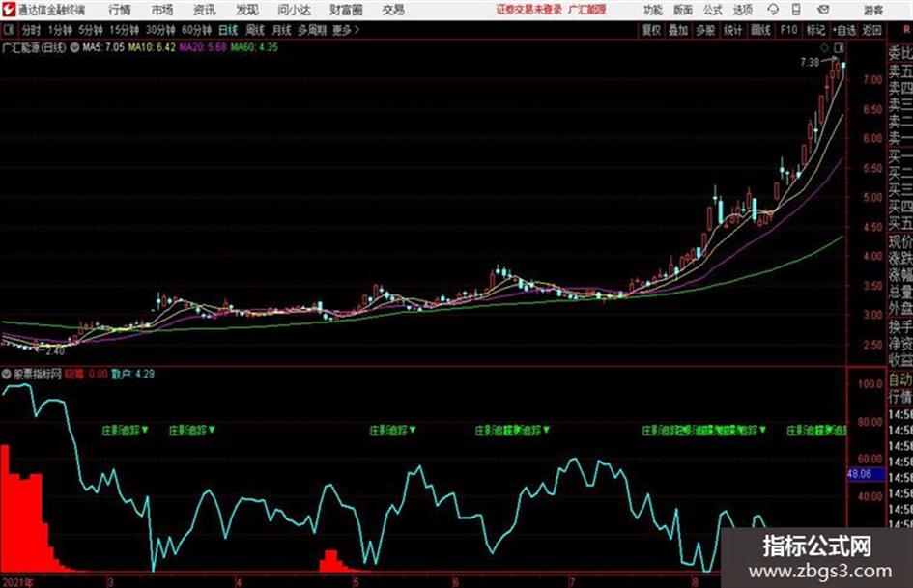Open F10 company info
The image size is (913, 588).
(x=788, y=30)
